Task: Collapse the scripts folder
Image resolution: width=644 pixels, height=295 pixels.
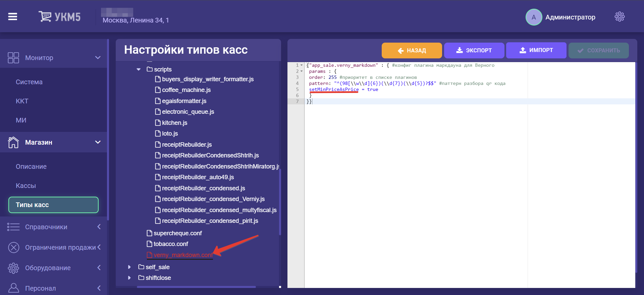Action: pyautogui.click(x=139, y=69)
